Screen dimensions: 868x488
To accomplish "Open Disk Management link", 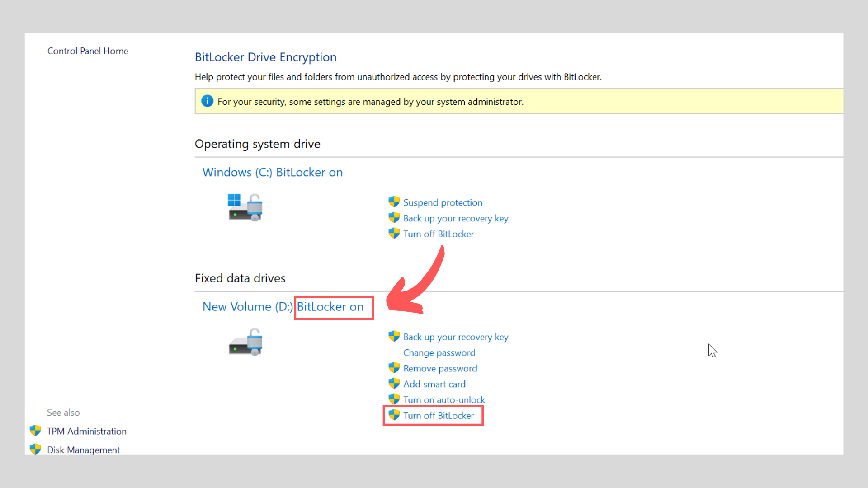I will pos(83,450).
